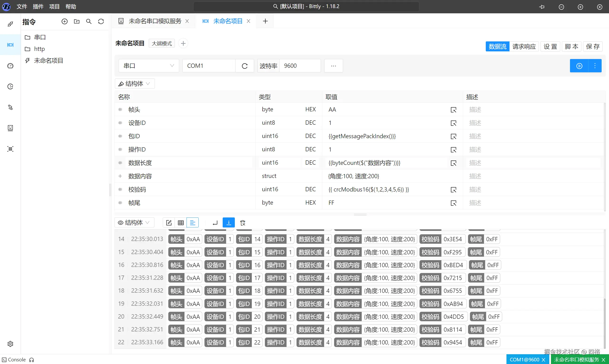
Task: Click the add command plus icon
Action: pos(64,22)
